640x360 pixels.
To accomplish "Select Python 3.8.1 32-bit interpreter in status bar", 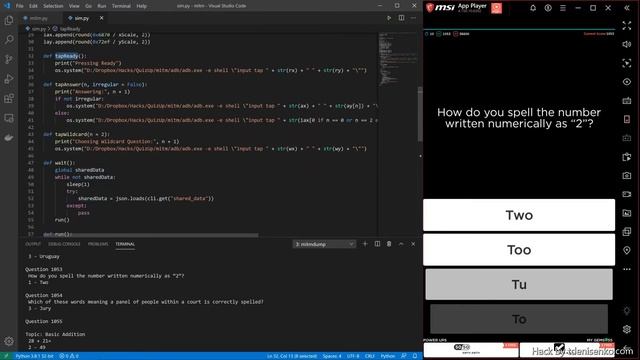I will point(34,356).
